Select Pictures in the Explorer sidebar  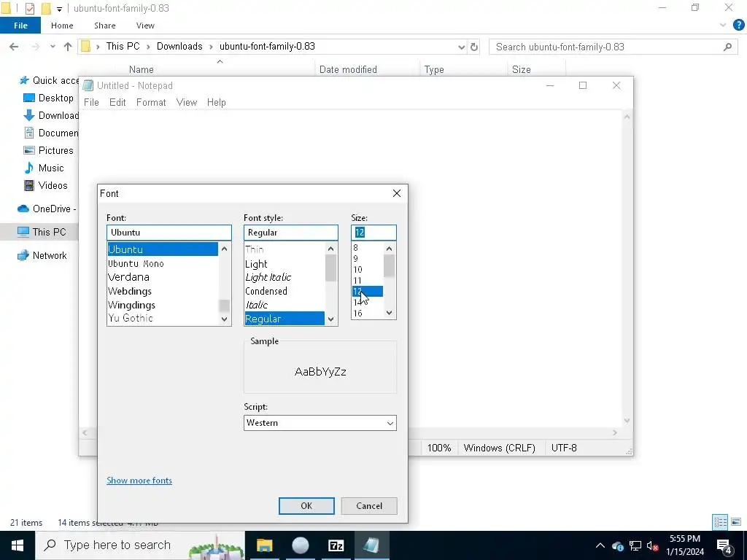coord(49,150)
